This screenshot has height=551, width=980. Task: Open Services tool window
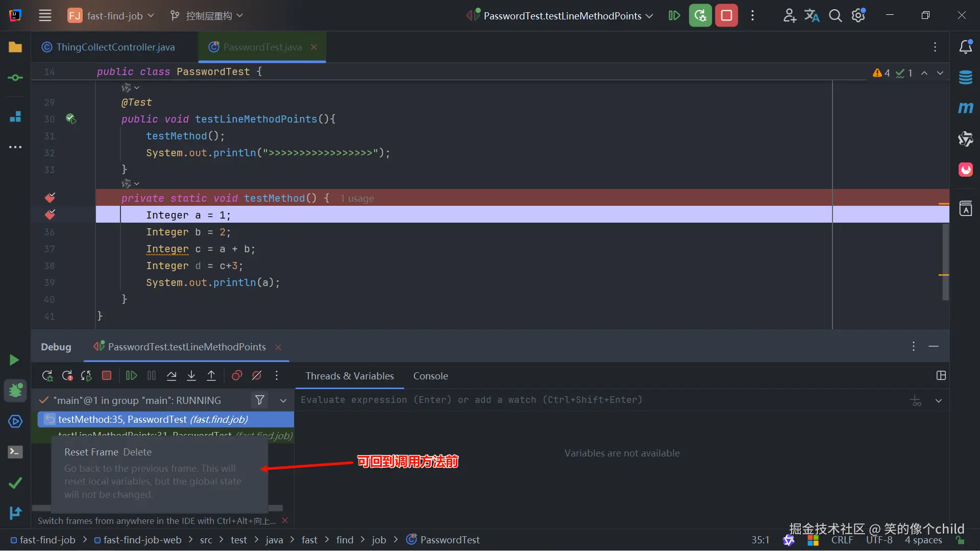click(x=15, y=421)
